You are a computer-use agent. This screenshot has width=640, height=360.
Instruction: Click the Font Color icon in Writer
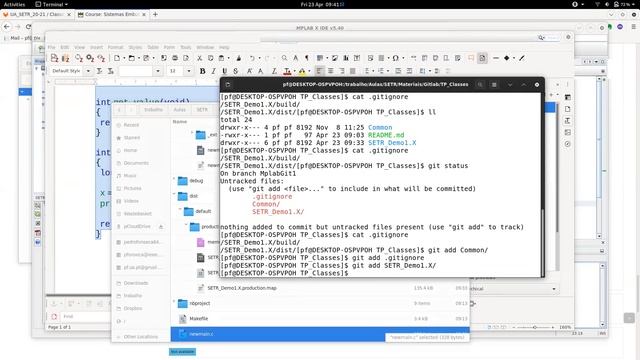coord(287,71)
